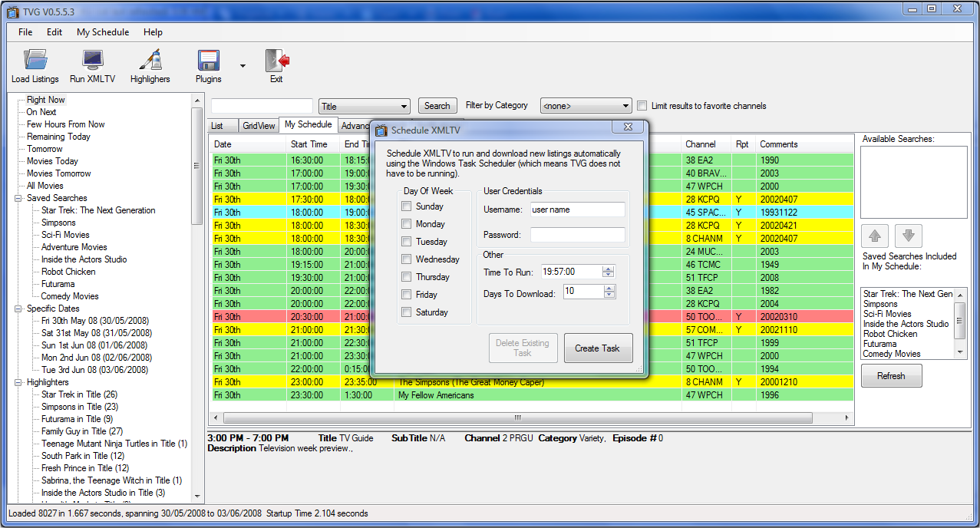Screen dimensions: 980x528
Task: Click the search text box
Action: (262, 106)
